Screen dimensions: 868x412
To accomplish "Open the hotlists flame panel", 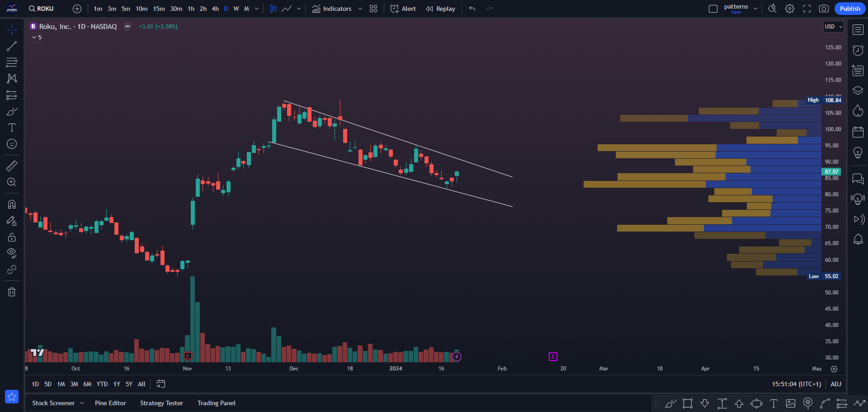I will pyautogui.click(x=858, y=111).
